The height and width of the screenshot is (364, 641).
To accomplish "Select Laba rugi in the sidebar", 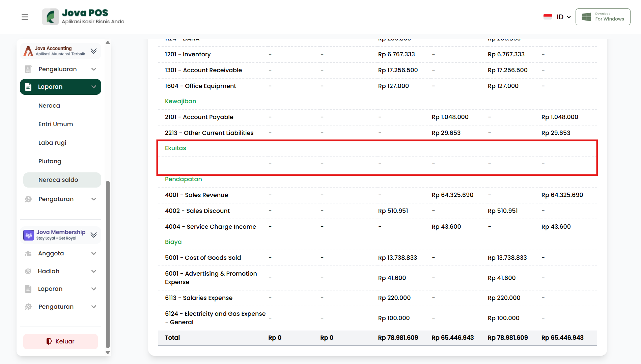I will (x=52, y=143).
